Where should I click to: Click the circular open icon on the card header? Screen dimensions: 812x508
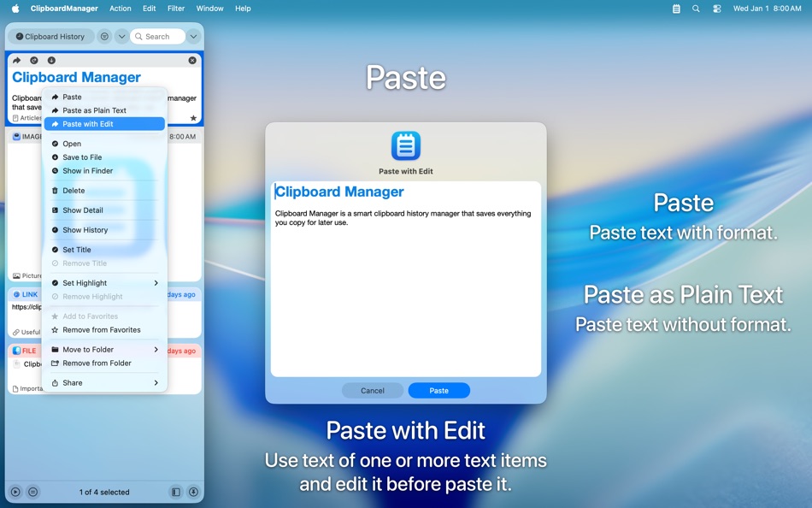33,60
